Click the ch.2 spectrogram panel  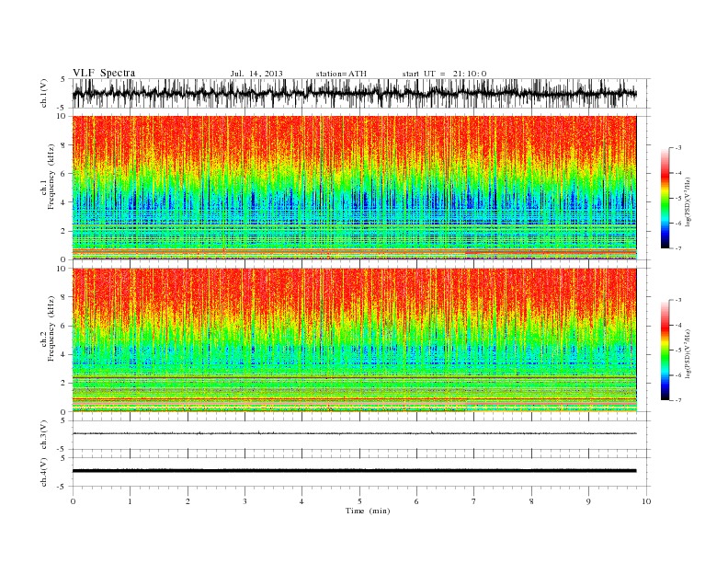(x=355, y=340)
